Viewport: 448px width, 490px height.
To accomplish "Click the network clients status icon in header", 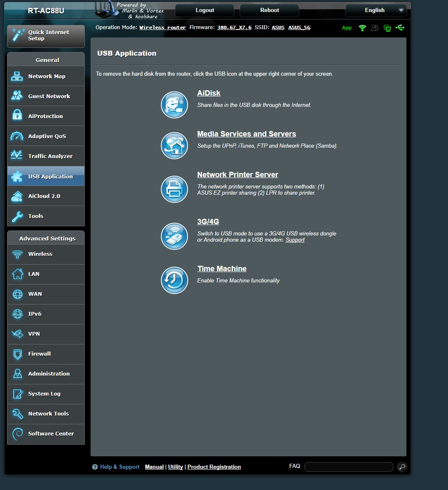I will 387,28.
